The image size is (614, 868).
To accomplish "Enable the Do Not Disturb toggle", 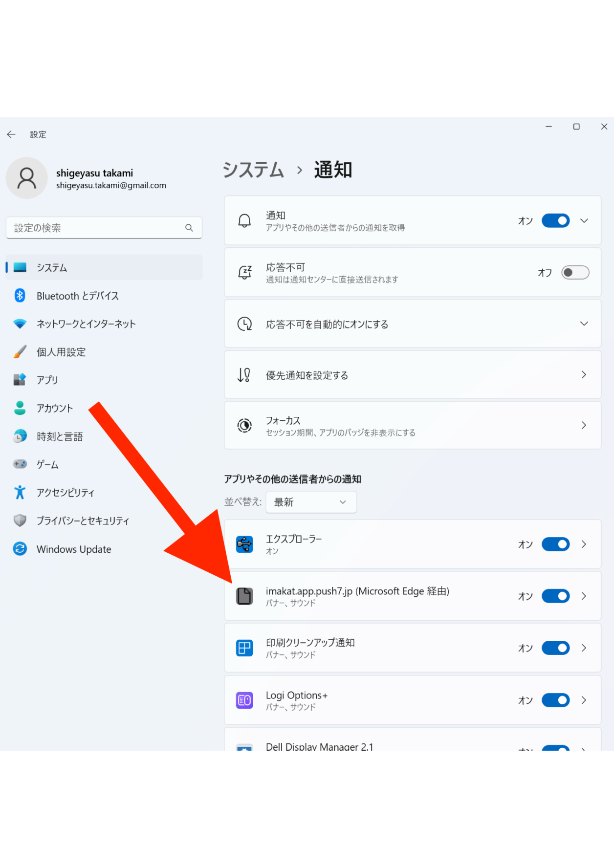I will click(x=575, y=273).
